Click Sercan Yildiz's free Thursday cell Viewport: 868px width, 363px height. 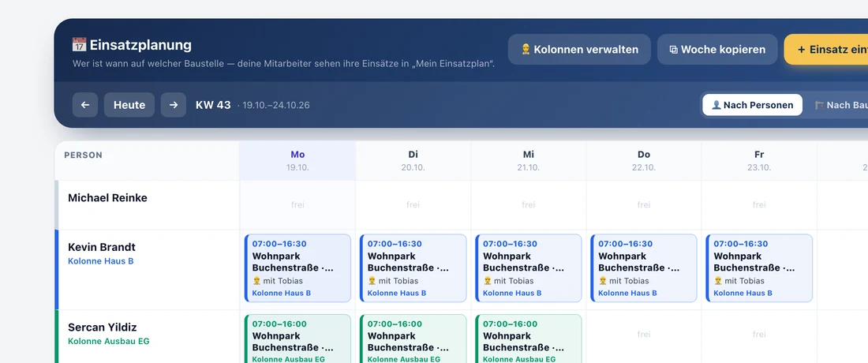[644, 335]
